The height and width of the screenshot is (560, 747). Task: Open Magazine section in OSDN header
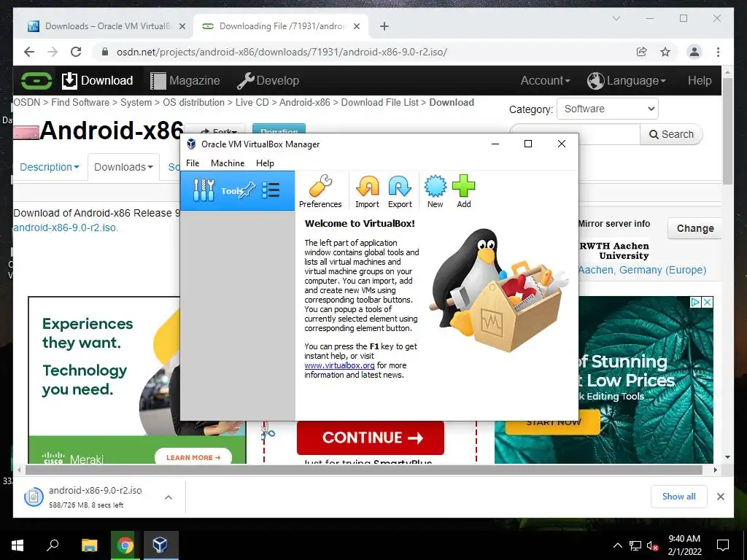click(x=185, y=80)
